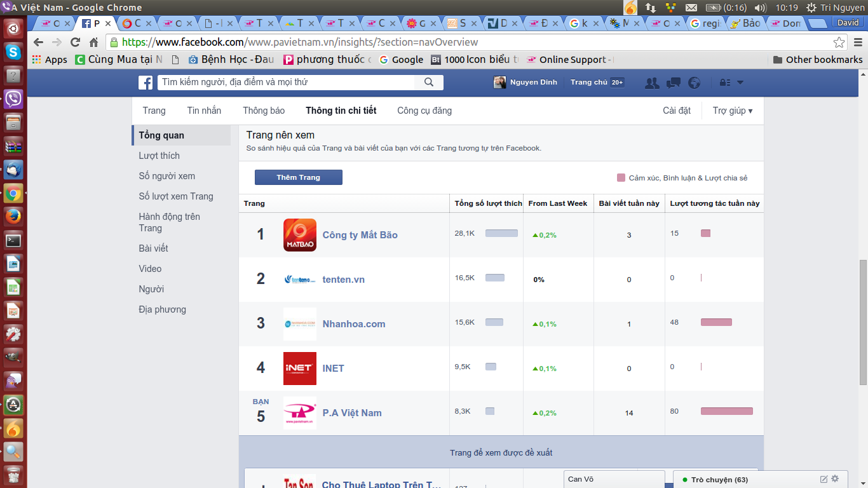Select Lượt thích in sidebar

[x=159, y=156]
